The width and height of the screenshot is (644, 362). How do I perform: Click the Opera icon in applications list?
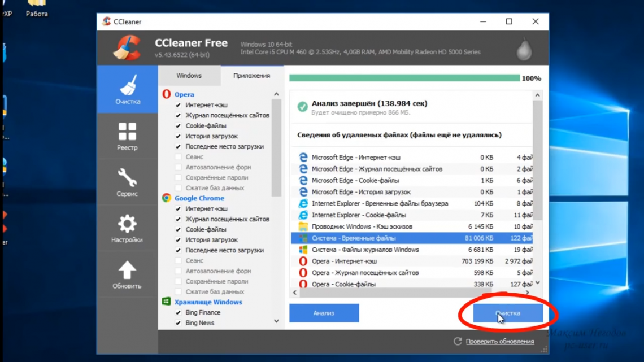point(166,94)
